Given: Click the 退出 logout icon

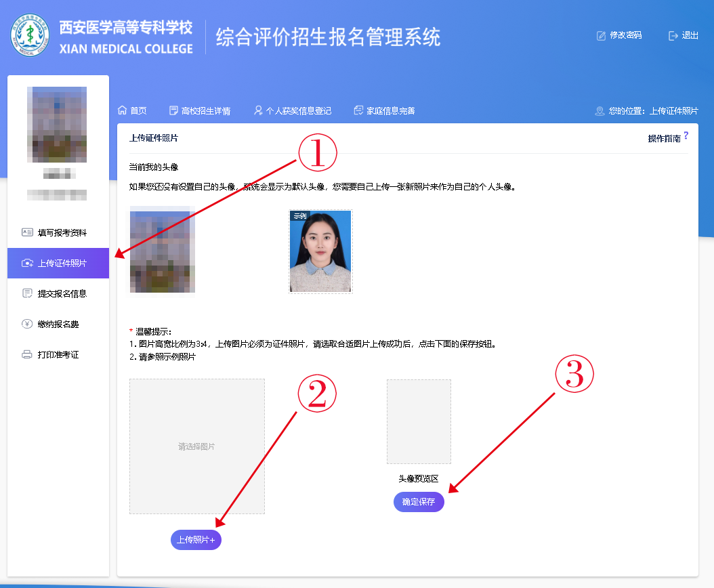Looking at the screenshot, I should [x=673, y=36].
